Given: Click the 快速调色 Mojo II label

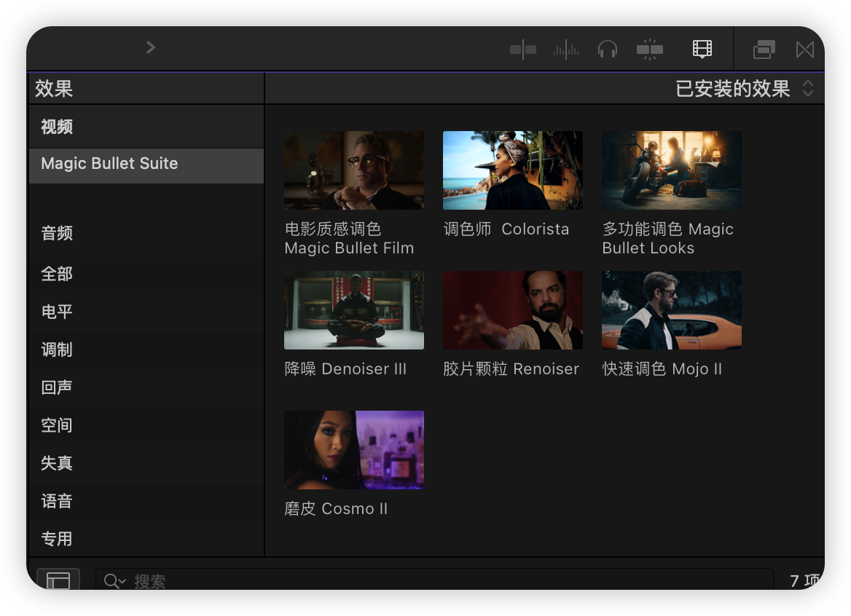Looking at the screenshot, I should (662, 368).
